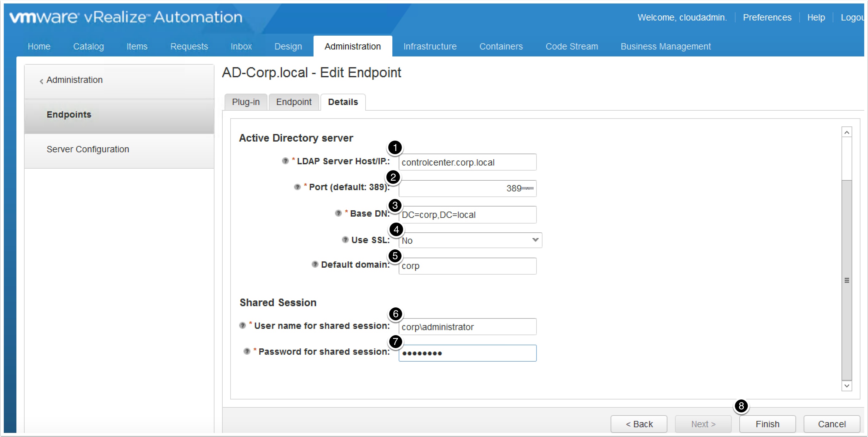Open the Infrastructure tab
The width and height of the screenshot is (868, 437).
pos(430,46)
